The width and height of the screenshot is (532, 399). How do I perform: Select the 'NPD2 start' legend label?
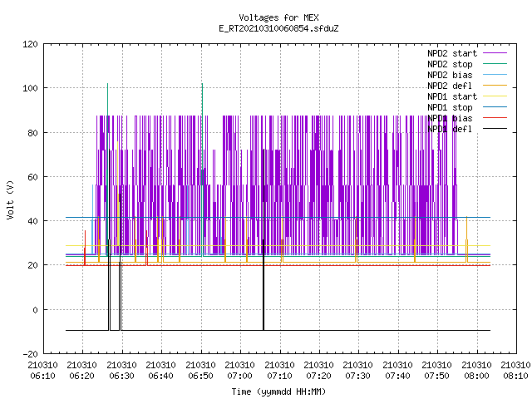click(452, 53)
